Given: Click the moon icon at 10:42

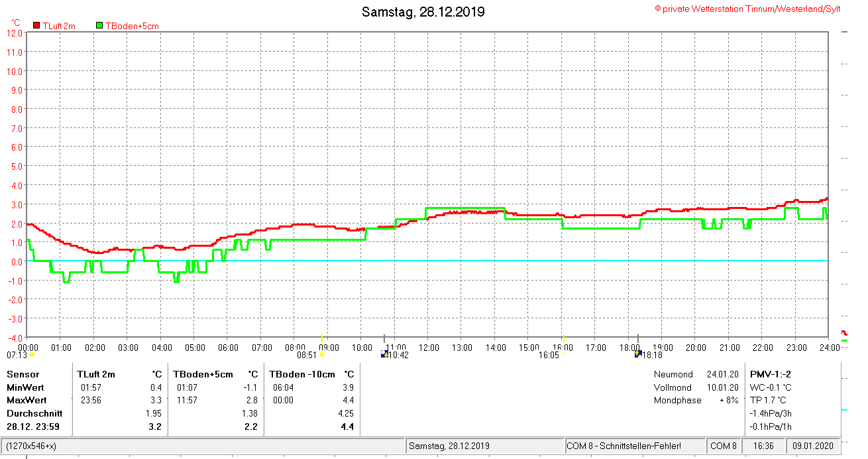Looking at the screenshot, I should (x=384, y=355).
